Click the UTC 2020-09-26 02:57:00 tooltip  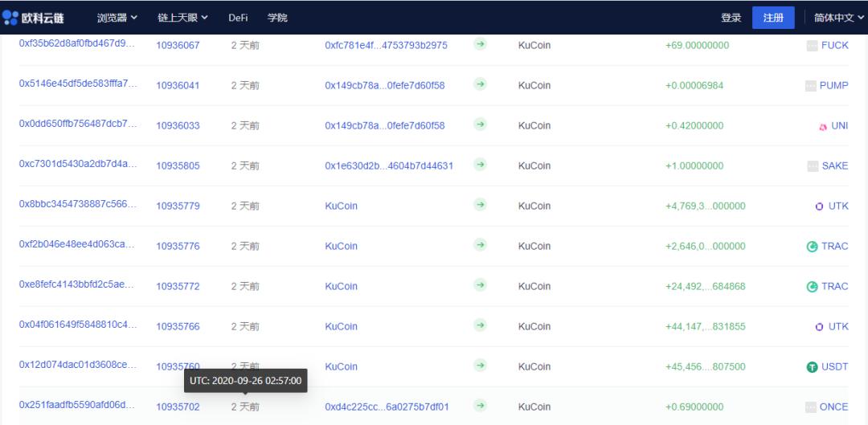(246, 381)
